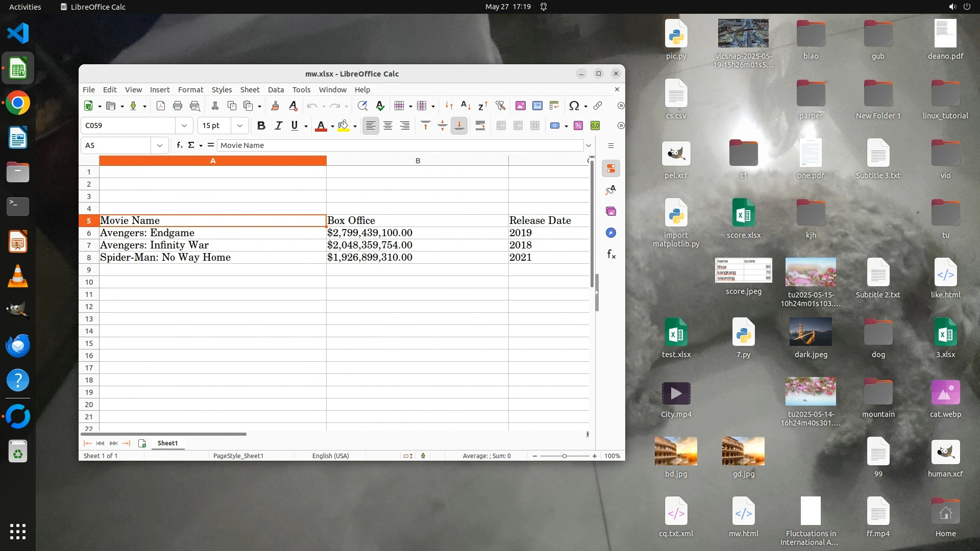Open the Functions sidebar panel
980x551 pixels.
611,254
